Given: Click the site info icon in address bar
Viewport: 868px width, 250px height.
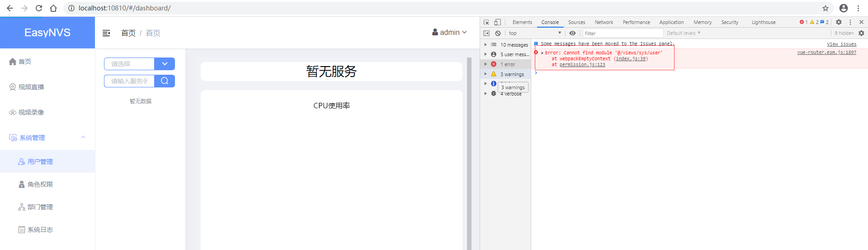Looking at the screenshot, I should pos(71,8).
